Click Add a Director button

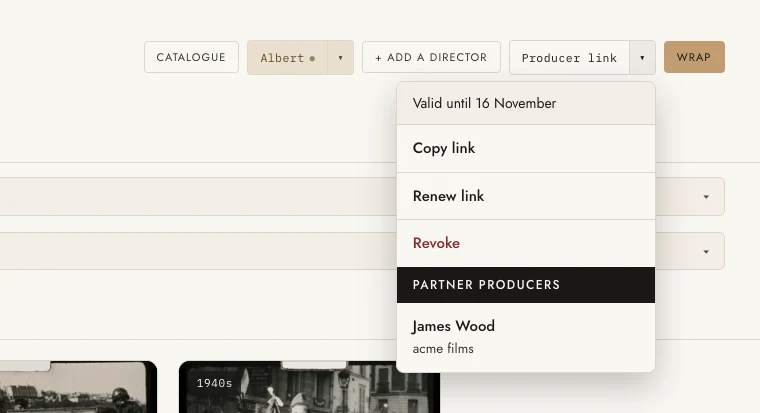click(x=431, y=57)
